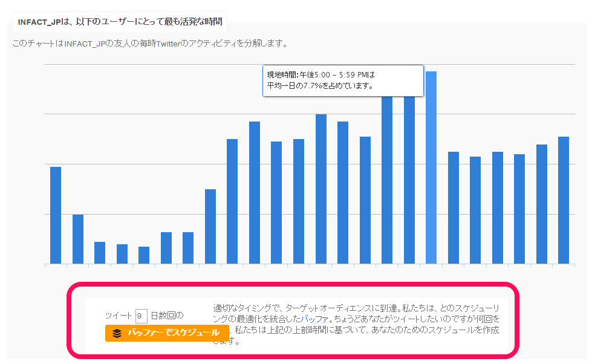Click the 日数回の label after number field
The image size is (592, 364).
[166, 316]
